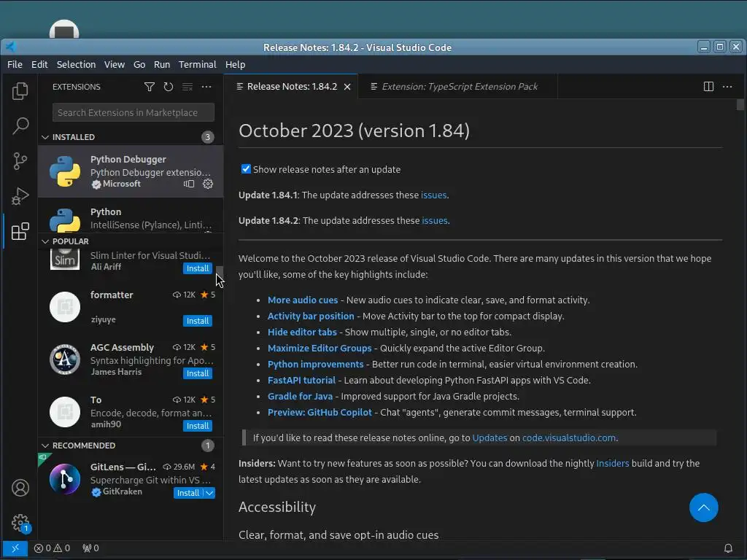Select the Extensions activity bar icon
The height and width of the screenshot is (560, 747).
20,231
